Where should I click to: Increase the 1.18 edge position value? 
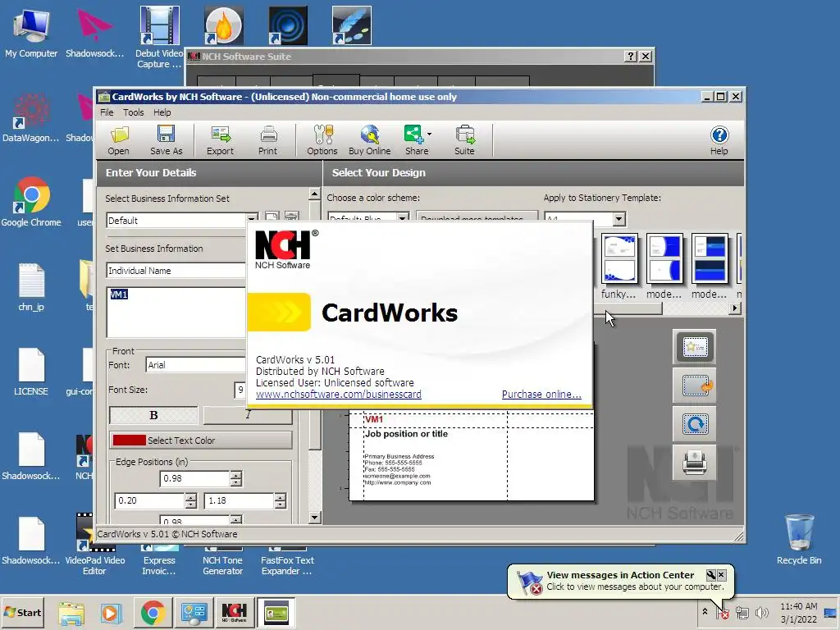pyautogui.click(x=281, y=496)
